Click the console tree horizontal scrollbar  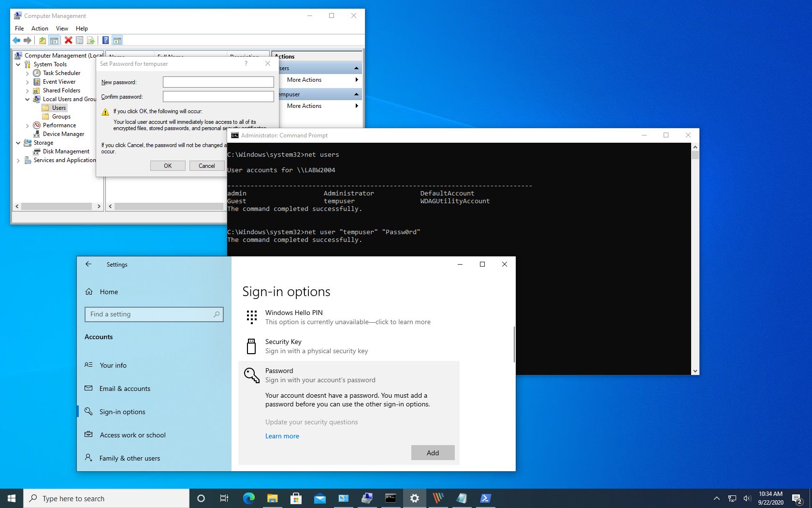pos(57,206)
